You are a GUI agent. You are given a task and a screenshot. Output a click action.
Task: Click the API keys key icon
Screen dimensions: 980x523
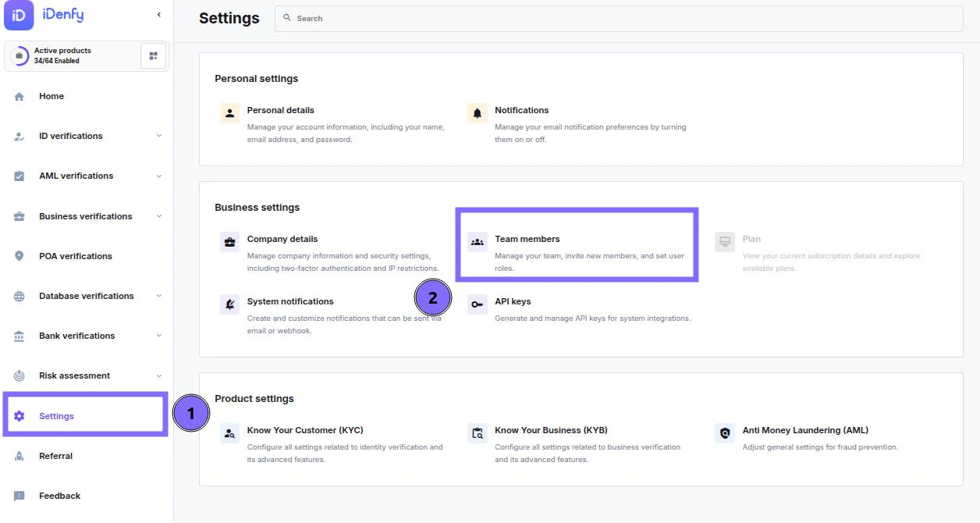click(x=478, y=304)
